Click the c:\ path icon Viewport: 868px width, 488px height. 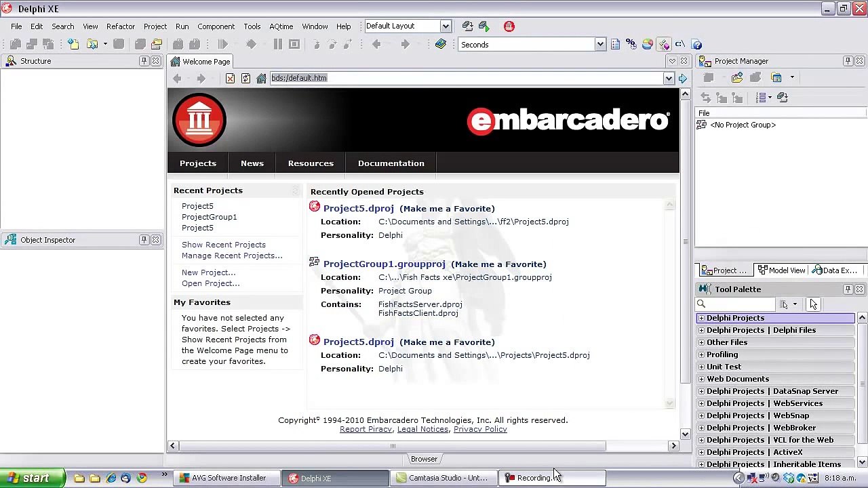coord(680,44)
